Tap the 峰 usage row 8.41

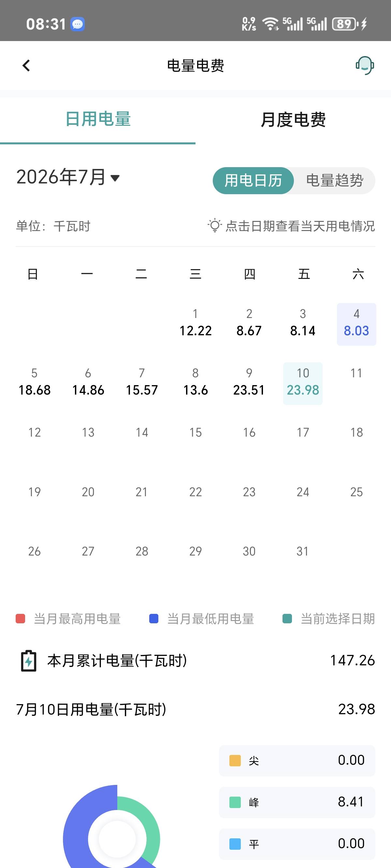[x=297, y=802]
